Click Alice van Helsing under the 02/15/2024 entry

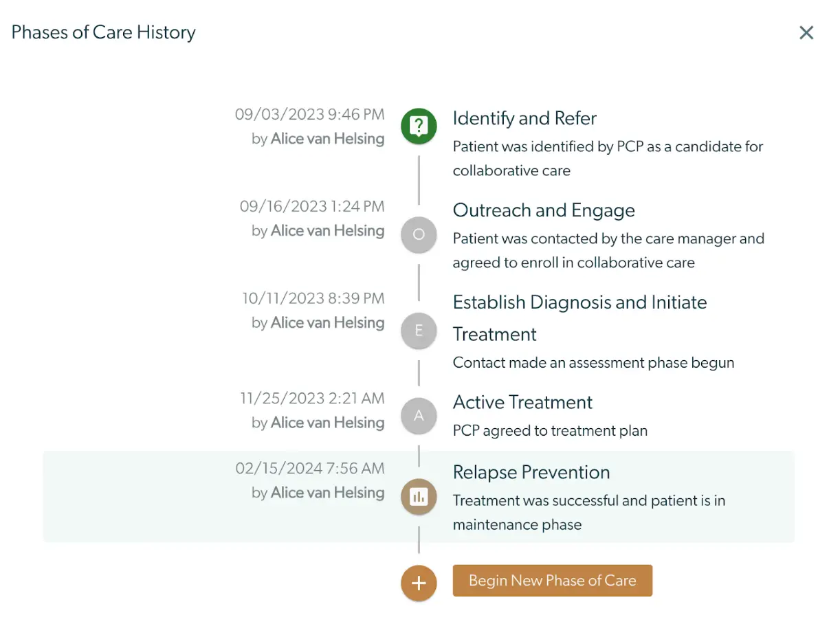pyautogui.click(x=327, y=493)
